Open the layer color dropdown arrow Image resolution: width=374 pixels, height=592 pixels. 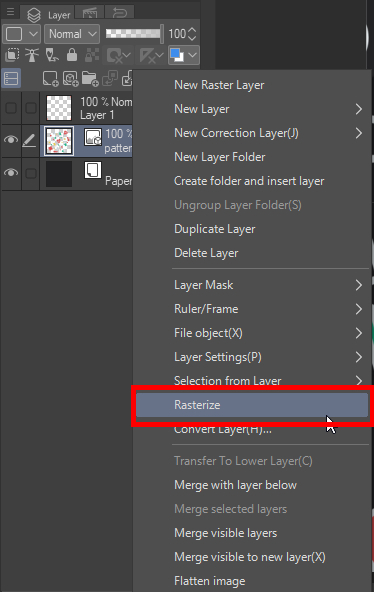pyautogui.click(x=192, y=55)
